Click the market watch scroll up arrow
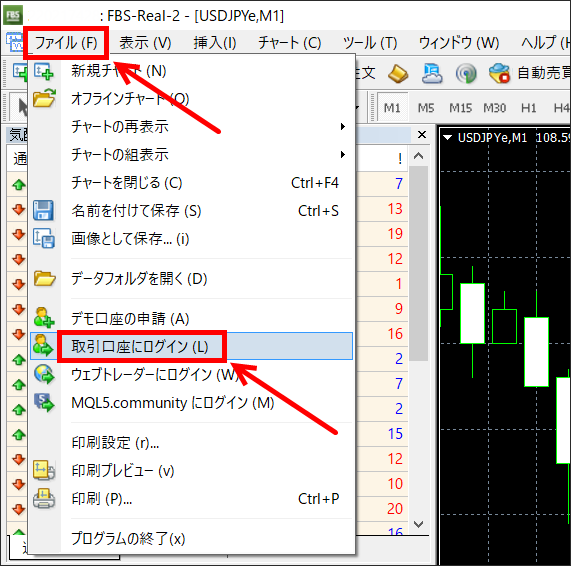The width and height of the screenshot is (571, 566). tap(418, 156)
